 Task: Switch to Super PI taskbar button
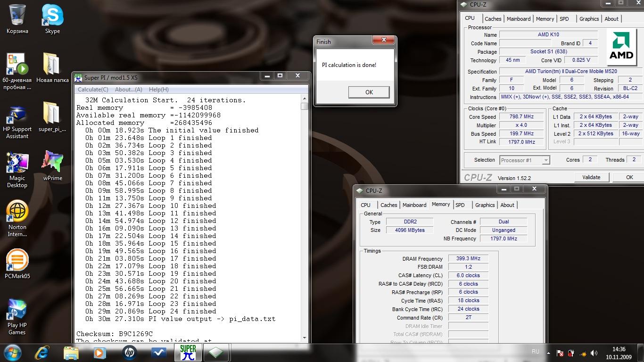click(188, 353)
